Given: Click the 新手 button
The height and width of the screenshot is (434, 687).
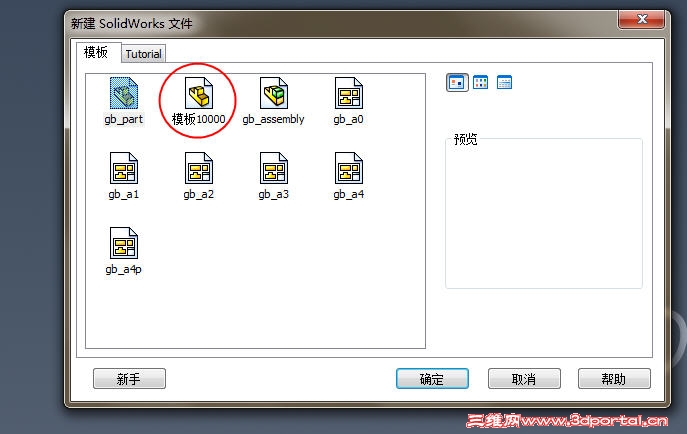Looking at the screenshot, I should tap(129, 378).
